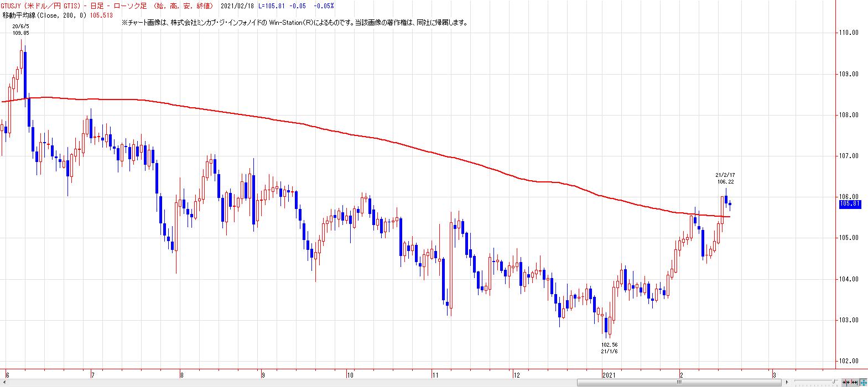Click the horizontal compress chart icon

point(846,382)
